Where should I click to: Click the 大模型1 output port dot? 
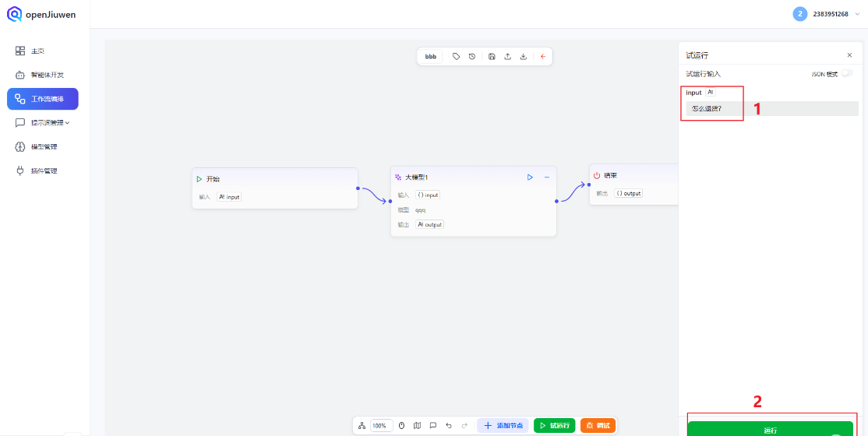point(556,202)
